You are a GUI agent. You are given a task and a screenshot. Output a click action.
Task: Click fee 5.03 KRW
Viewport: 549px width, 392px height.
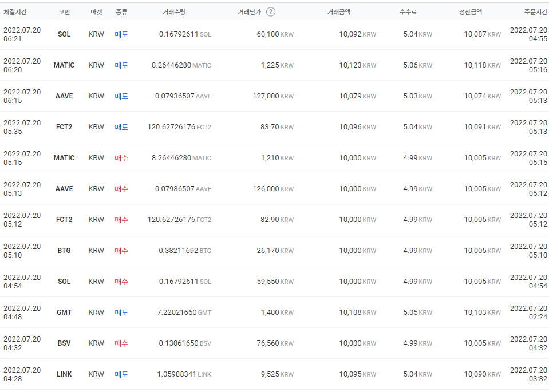tap(418, 96)
